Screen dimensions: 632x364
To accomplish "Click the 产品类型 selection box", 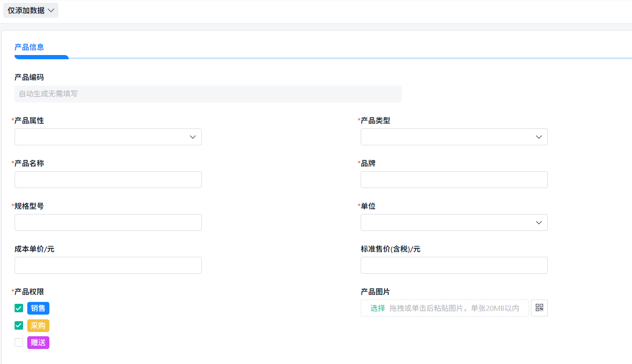I will click(454, 137).
